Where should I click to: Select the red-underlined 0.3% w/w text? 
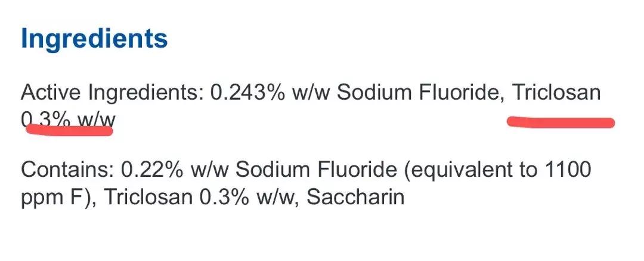tap(67, 121)
